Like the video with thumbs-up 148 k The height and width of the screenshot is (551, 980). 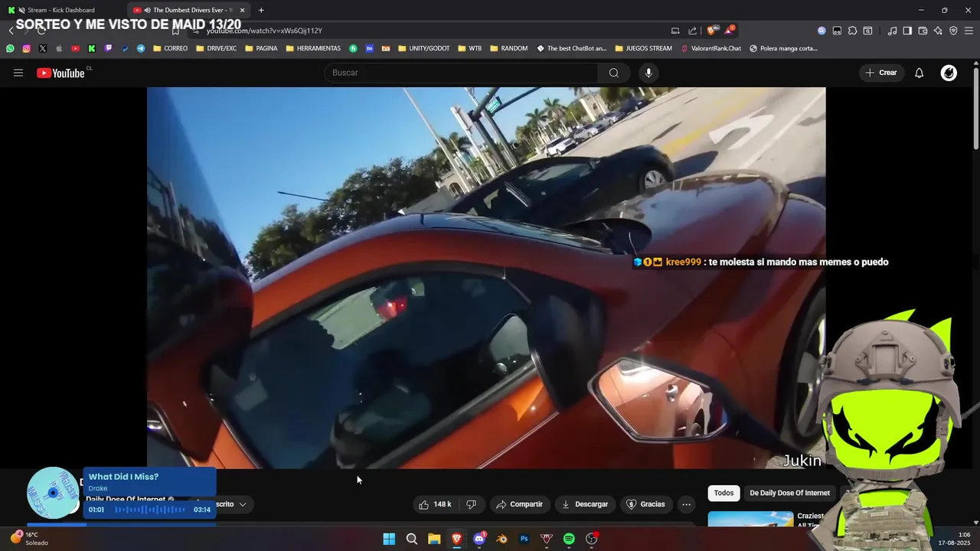[x=435, y=504]
